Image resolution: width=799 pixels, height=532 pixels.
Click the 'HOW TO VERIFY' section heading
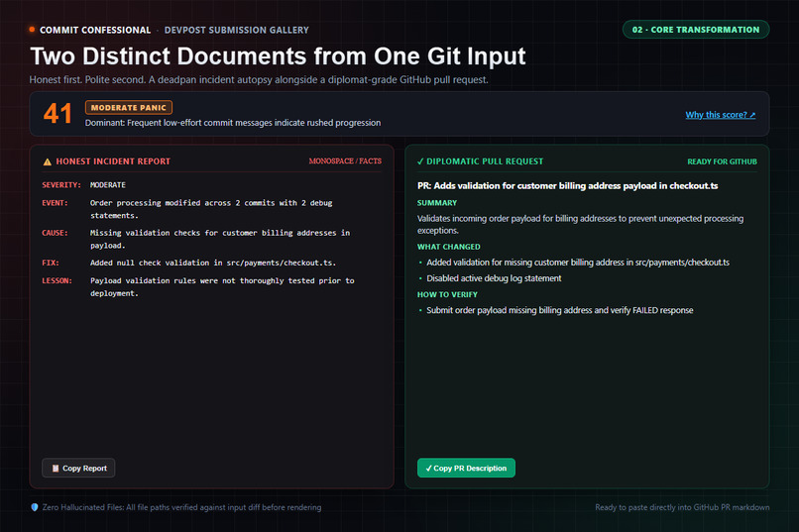coord(447,294)
